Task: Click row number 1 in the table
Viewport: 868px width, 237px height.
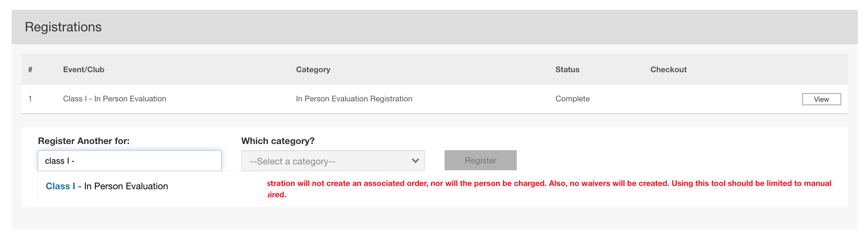Action: 30,99
